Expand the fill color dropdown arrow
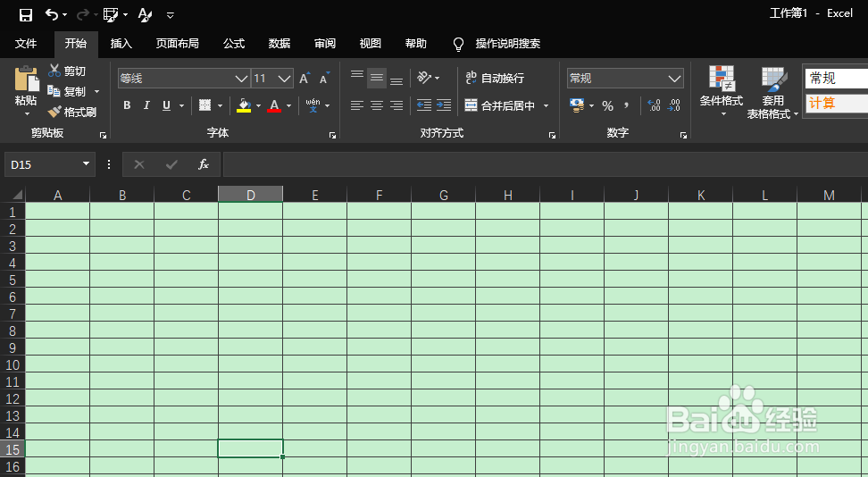Screen dimensions: 868x477 pyautogui.click(x=258, y=105)
